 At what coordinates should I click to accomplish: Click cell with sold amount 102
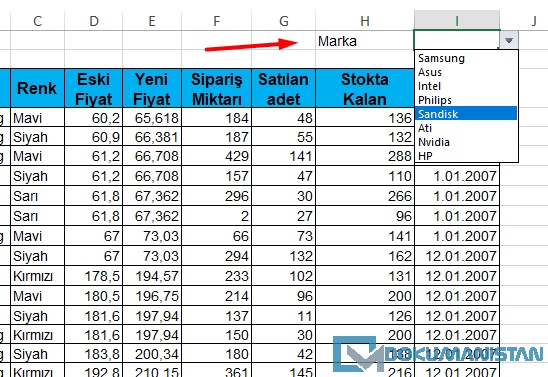click(x=283, y=276)
